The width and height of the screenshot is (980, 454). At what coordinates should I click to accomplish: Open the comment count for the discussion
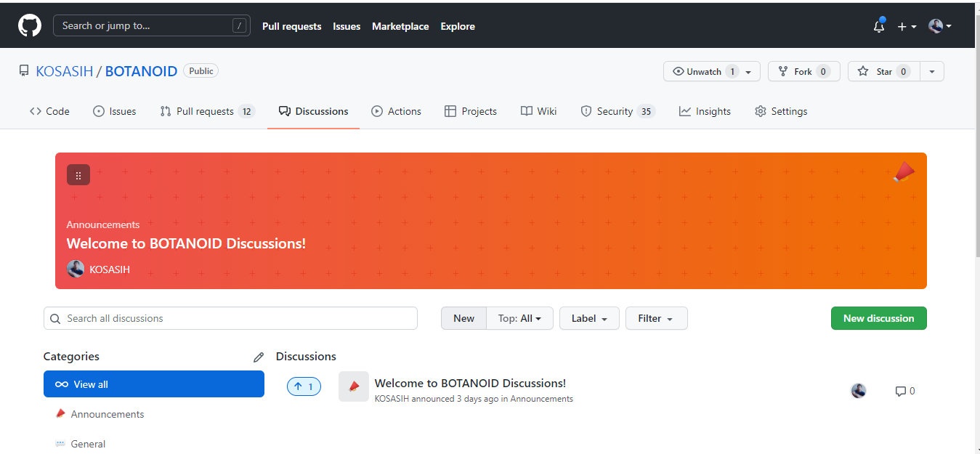[x=905, y=391]
